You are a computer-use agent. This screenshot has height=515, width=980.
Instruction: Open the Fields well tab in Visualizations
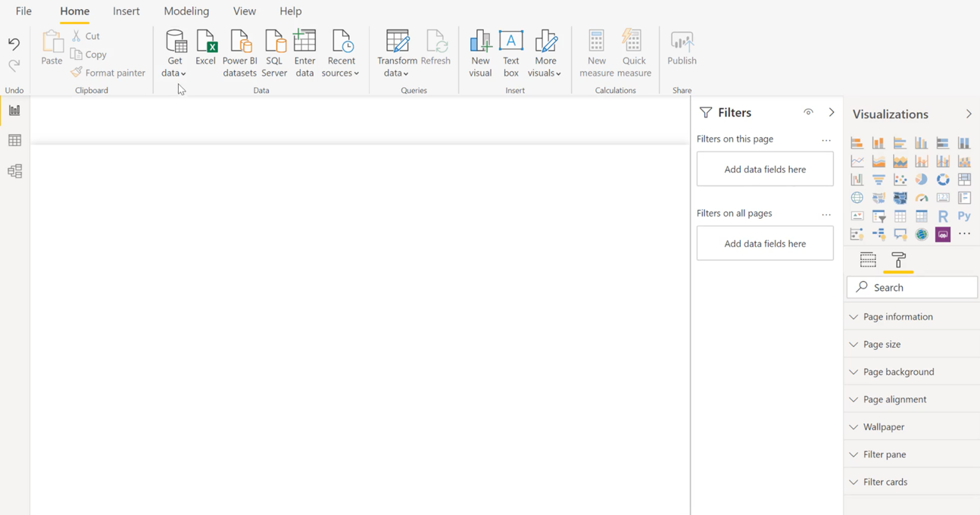coord(868,260)
